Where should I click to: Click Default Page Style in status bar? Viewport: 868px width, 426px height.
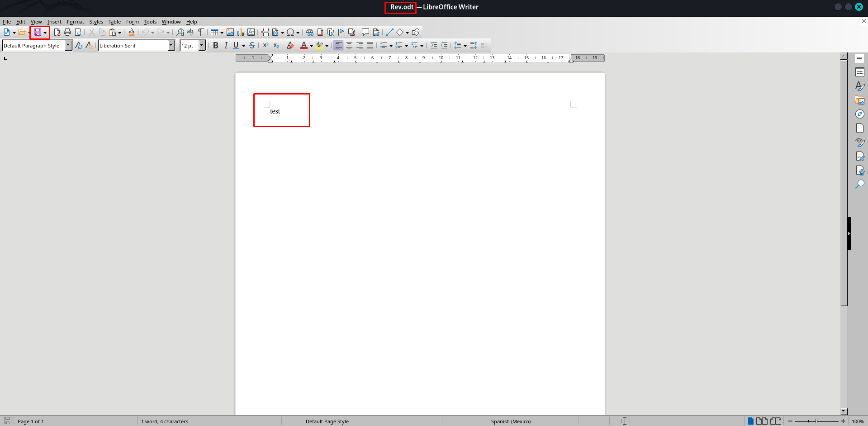(327, 421)
